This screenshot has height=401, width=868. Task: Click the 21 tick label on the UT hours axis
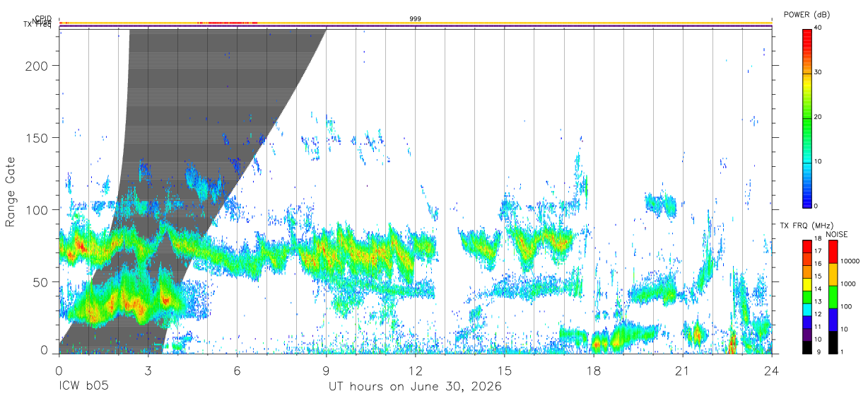683,371
